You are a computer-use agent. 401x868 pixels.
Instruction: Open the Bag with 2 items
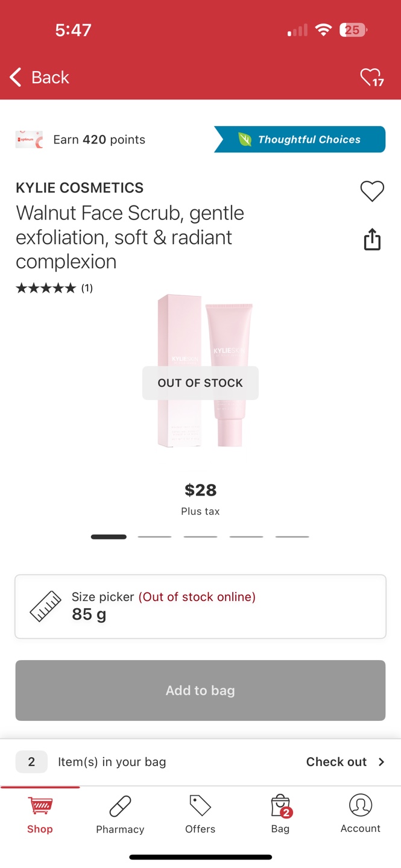coord(280,815)
